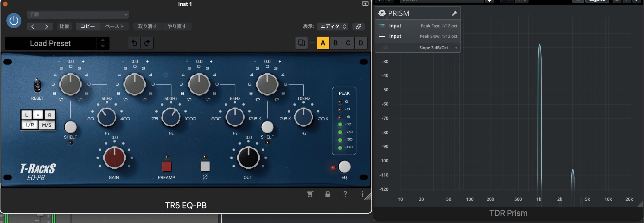Click the link chain icon

tap(358, 26)
